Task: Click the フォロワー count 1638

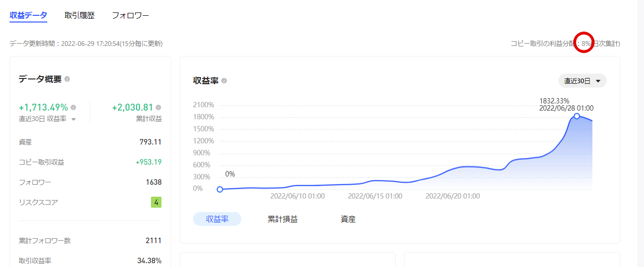Action: 154,182
